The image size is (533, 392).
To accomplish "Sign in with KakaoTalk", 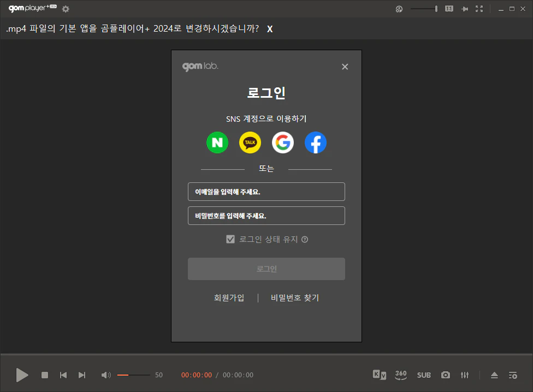I will point(250,142).
